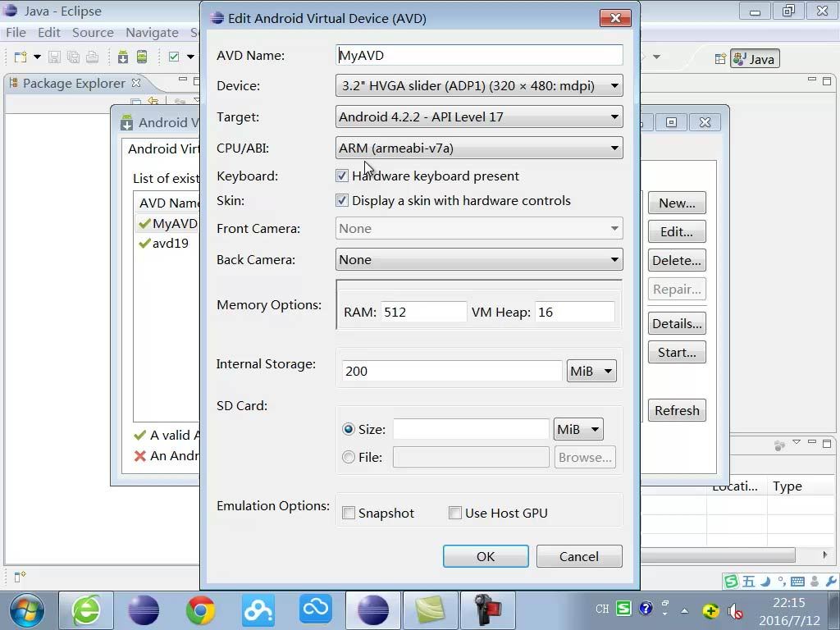
Task: Minimize the Package Explorer panel
Action: 183,80
